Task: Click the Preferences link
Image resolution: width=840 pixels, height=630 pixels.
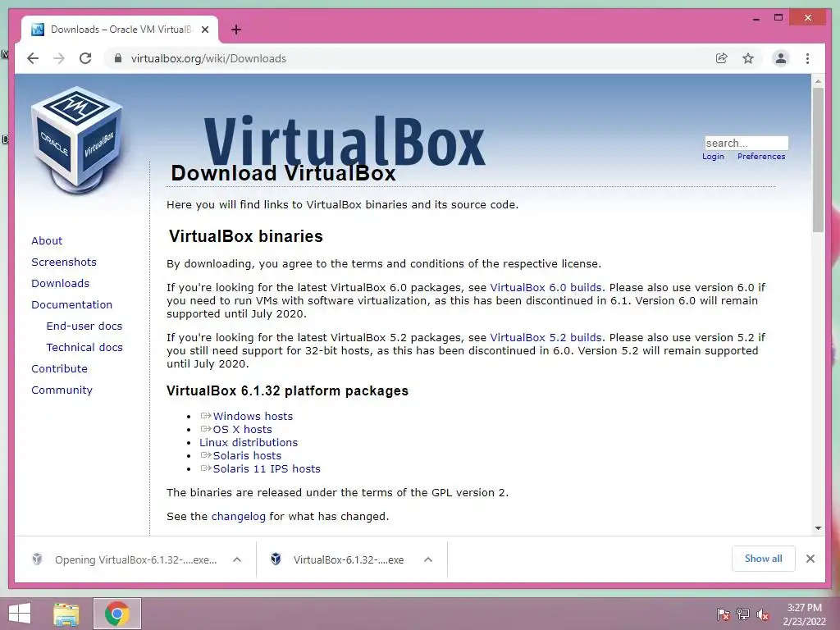Action: click(x=761, y=157)
